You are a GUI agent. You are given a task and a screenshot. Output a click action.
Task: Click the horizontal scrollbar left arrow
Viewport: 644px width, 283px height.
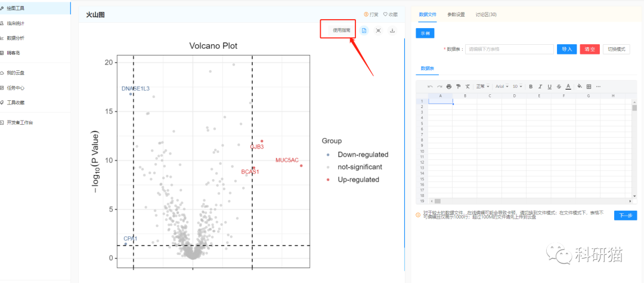click(431, 201)
